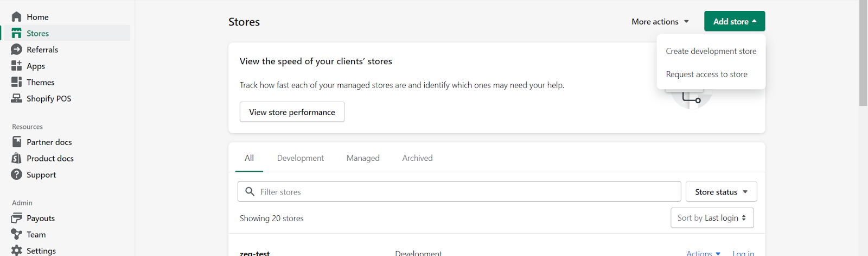Screen dimensions: 868x256
Task: Open the Store status filter dropdown
Action: pos(721,192)
